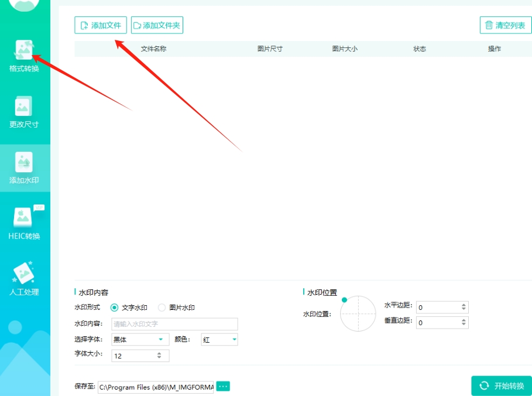Click the 添加文件夹 add folder button
532x396 pixels.
click(157, 25)
